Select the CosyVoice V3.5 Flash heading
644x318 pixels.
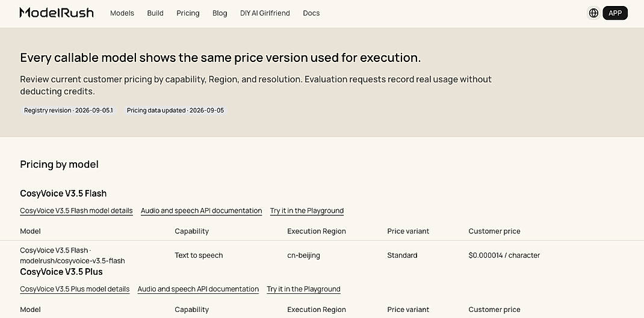63,193
